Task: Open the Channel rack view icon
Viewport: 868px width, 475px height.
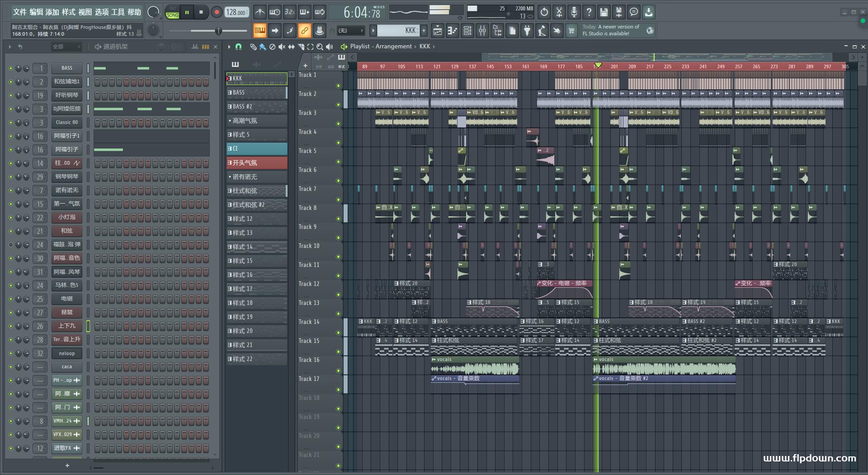Action: [467, 31]
